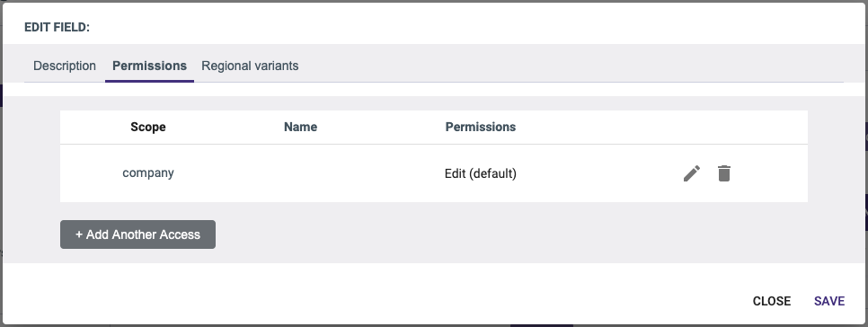The image size is (868, 327).
Task: Click the EDIT FIELD dialog title
Action: tap(57, 27)
